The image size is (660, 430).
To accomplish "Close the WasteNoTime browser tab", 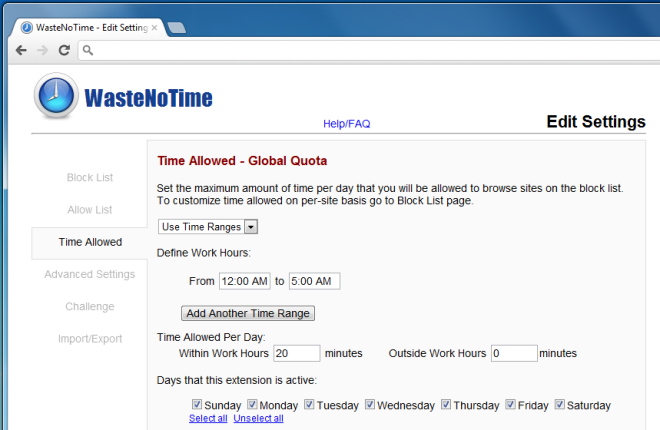I will 154,28.
